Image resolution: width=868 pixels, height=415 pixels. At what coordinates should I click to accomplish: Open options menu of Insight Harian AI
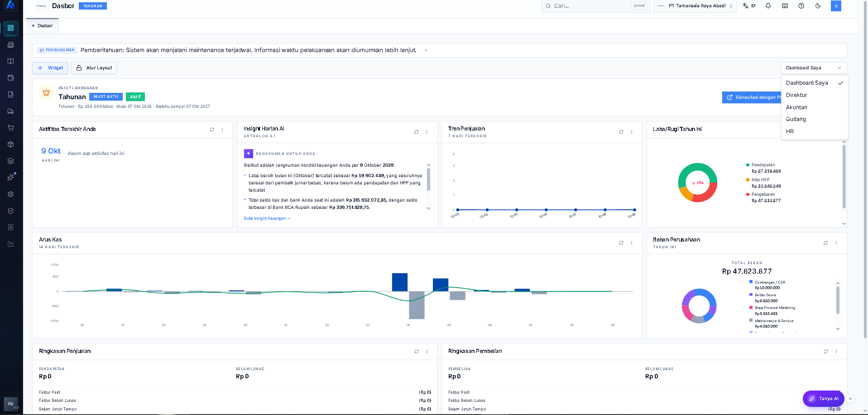tap(427, 132)
